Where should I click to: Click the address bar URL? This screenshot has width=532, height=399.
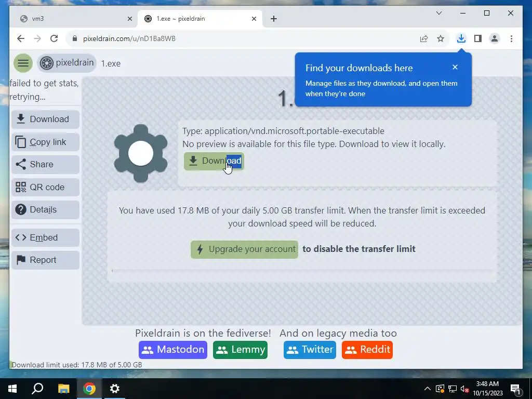tap(129, 38)
